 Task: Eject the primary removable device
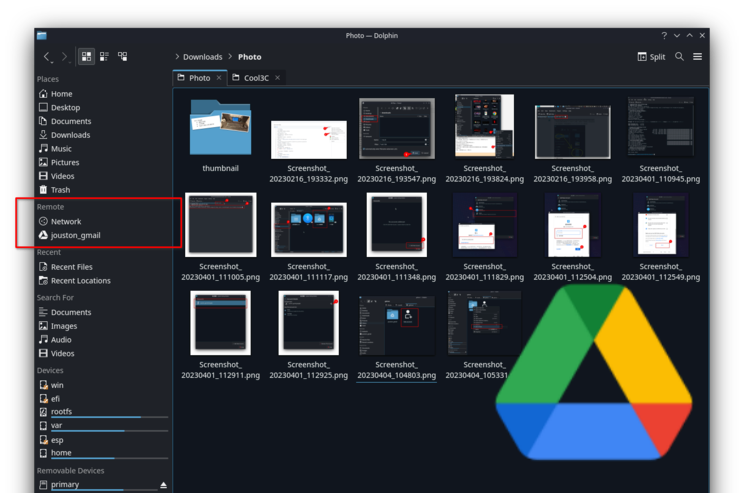163,485
